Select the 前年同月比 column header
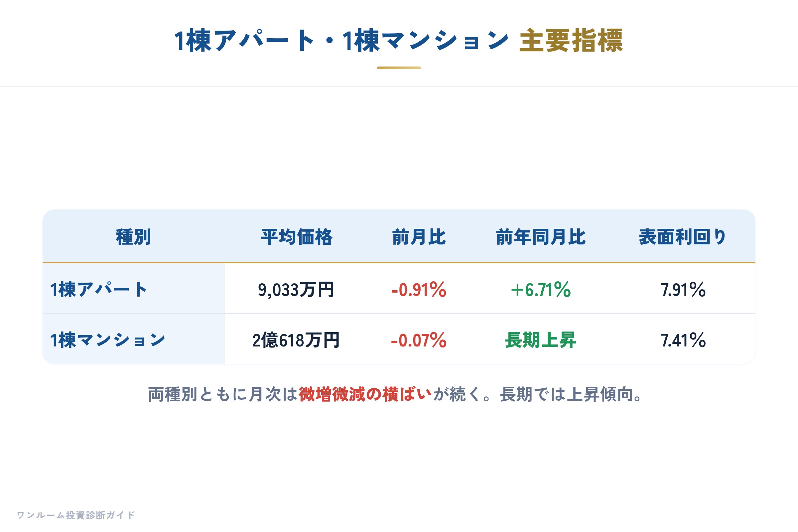Viewport: 798px width, 532px height. [x=541, y=236]
